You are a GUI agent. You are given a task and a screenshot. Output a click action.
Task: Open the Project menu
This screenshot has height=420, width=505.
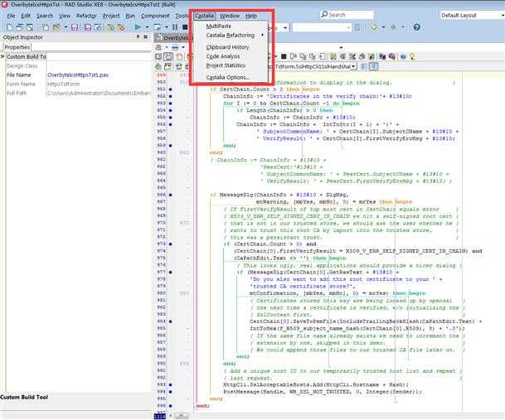[x=111, y=16]
